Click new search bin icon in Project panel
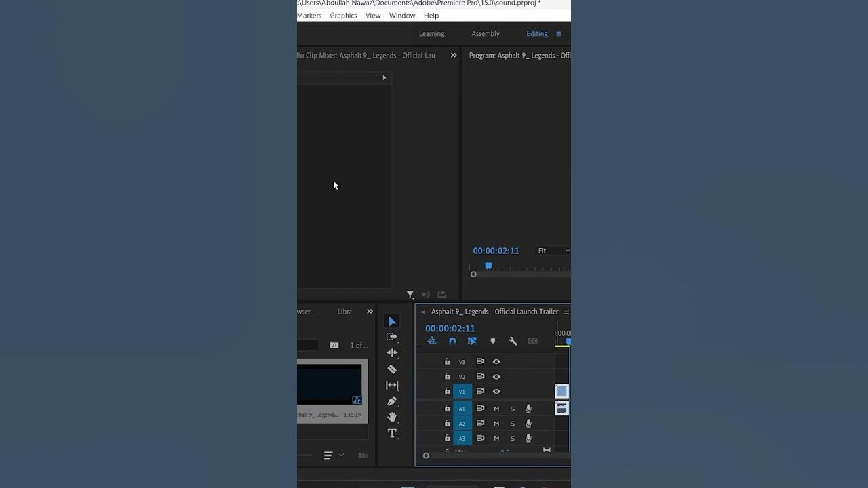This screenshot has height=488, width=868. [x=334, y=345]
